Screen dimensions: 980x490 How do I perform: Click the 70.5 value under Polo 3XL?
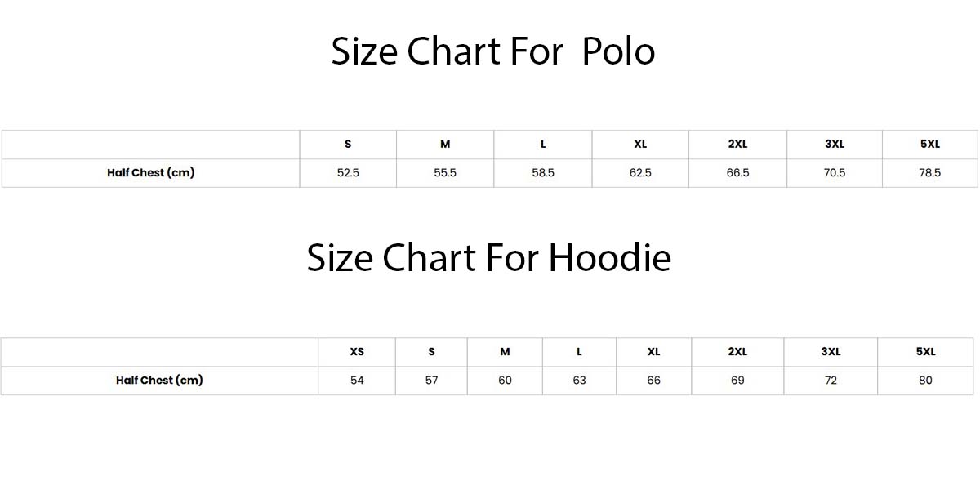tap(835, 173)
